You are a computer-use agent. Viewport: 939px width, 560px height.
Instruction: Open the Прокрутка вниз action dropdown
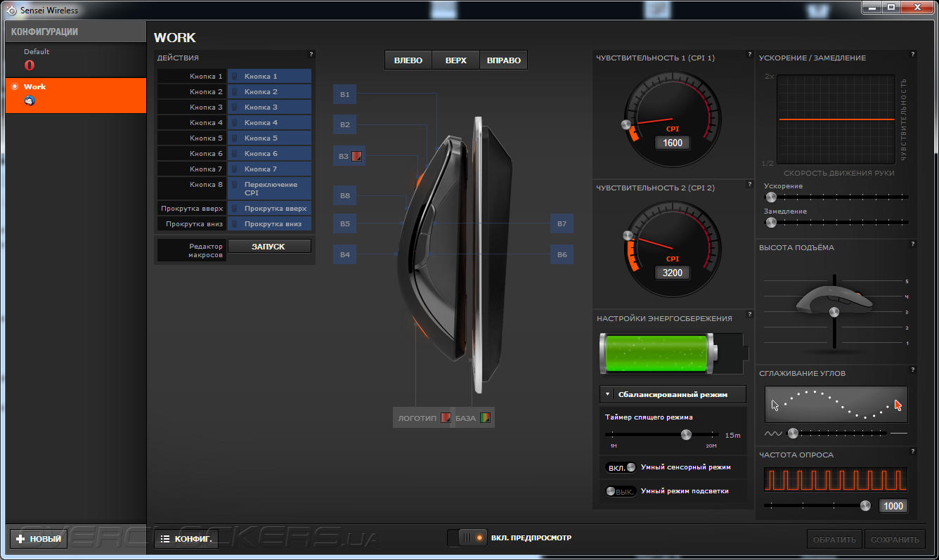270,224
